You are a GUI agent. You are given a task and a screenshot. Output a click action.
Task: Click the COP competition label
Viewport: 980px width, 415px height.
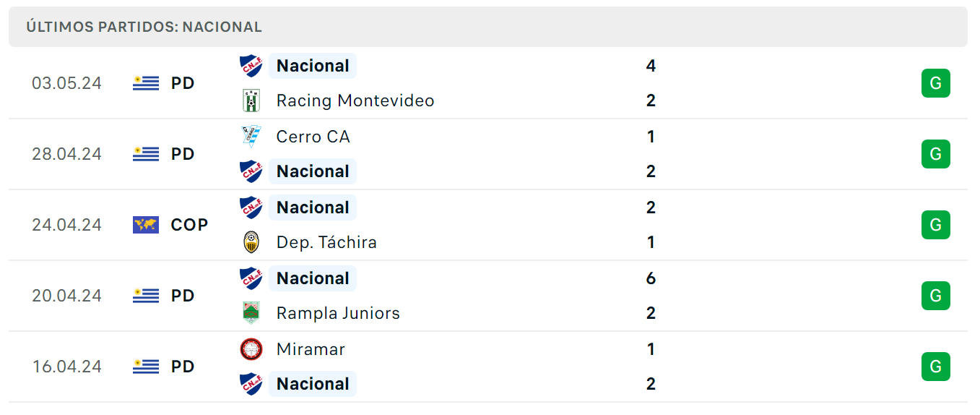(x=189, y=225)
